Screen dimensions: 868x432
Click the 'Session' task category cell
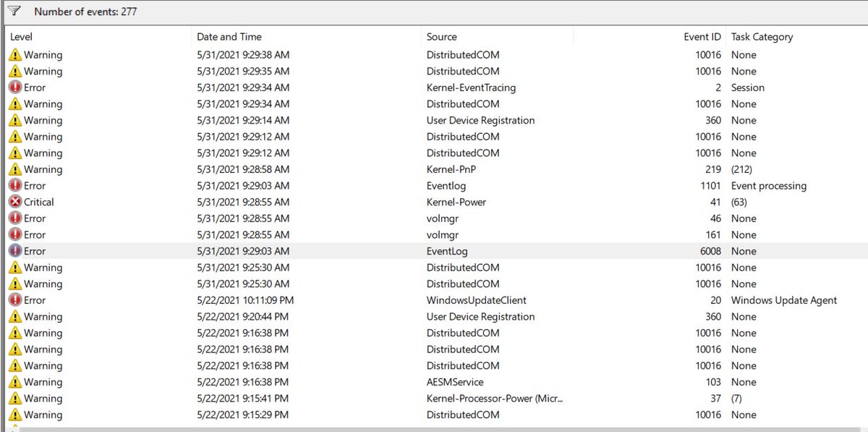[x=748, y=88]
